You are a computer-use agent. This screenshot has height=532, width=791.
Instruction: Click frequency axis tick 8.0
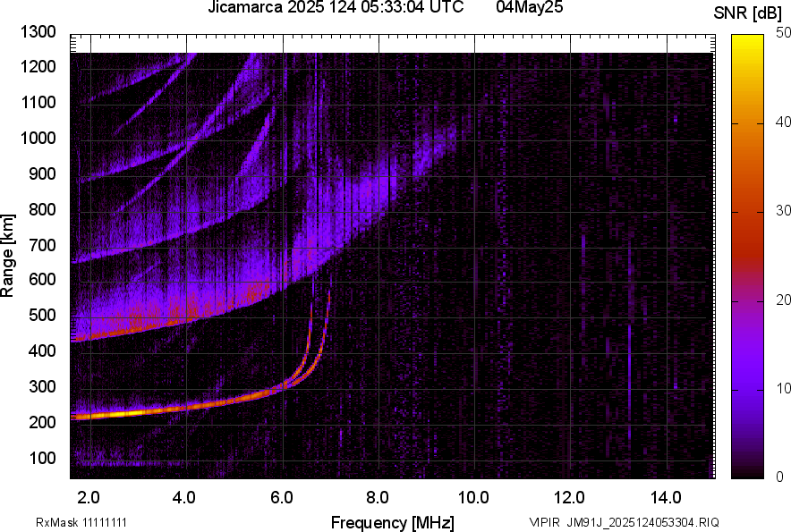377,498
